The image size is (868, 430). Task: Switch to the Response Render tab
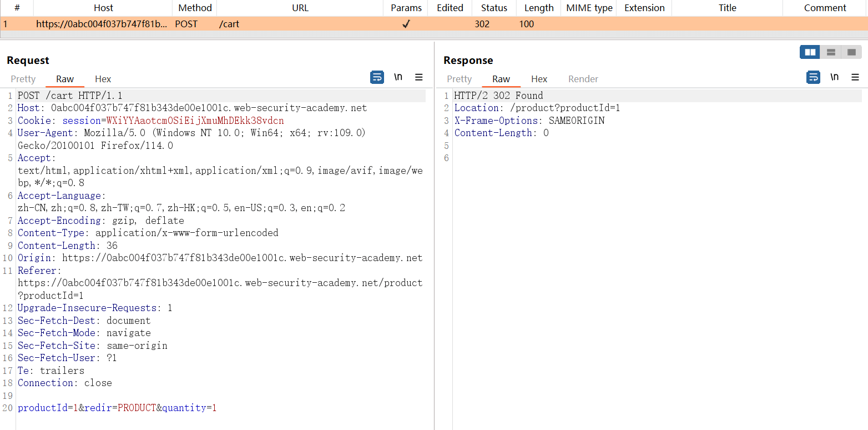(583, 79)
